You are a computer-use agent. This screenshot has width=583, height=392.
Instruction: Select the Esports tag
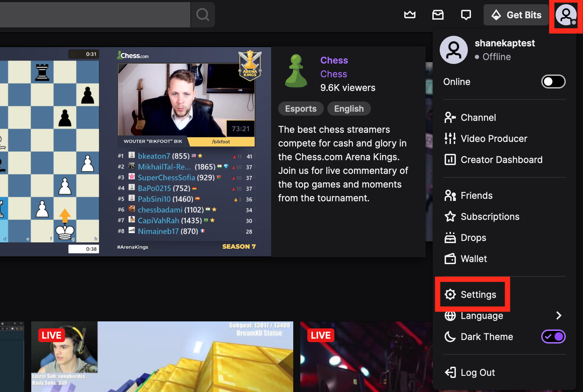click(301, 109)
